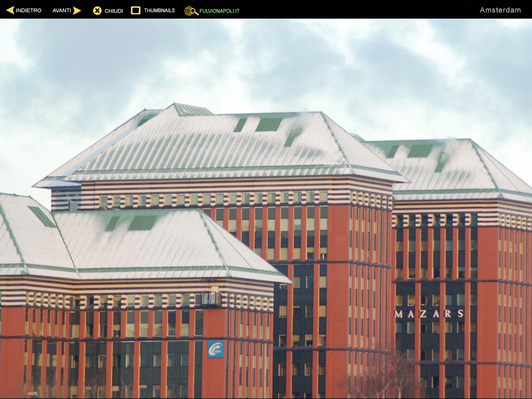Click the yellow X close icon
The width and height of the screenshot is (532, 399).
pyautogui.click(x=97, y=11)
